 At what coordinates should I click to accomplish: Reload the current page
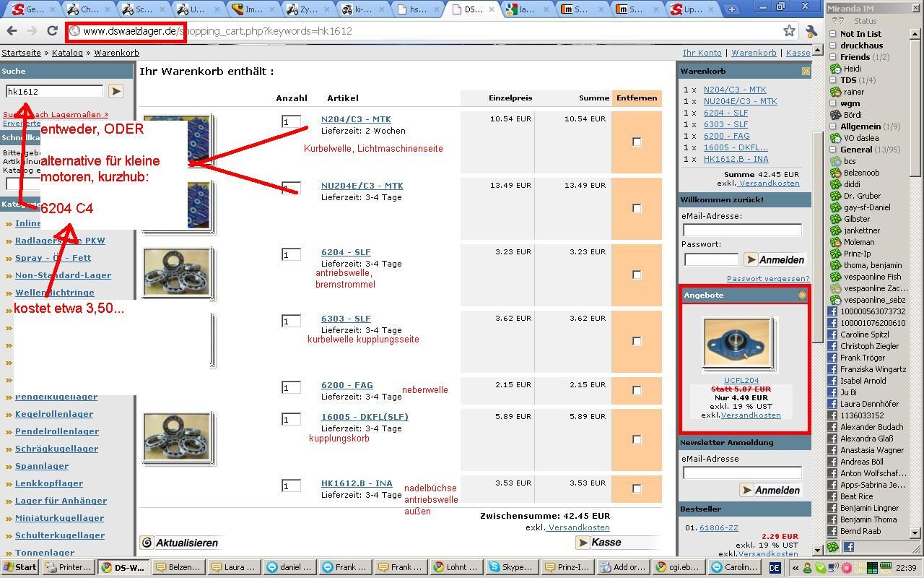click(x=52, y=31)
